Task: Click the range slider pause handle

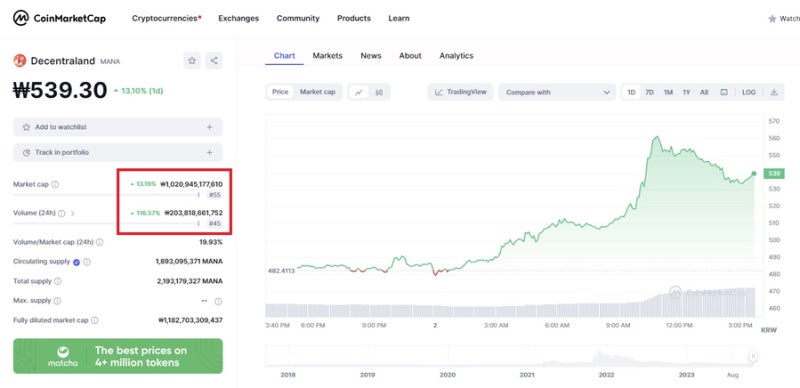Action: click(753, 357)
